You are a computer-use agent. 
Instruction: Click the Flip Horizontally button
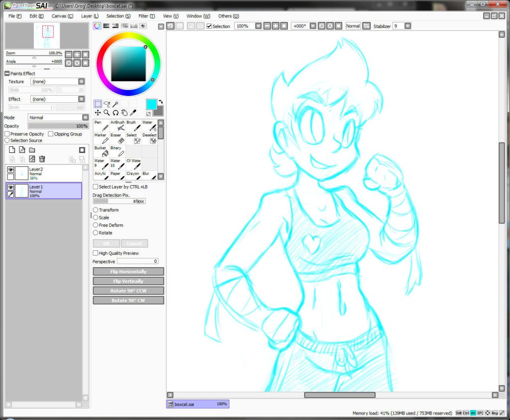coord(128,272)
